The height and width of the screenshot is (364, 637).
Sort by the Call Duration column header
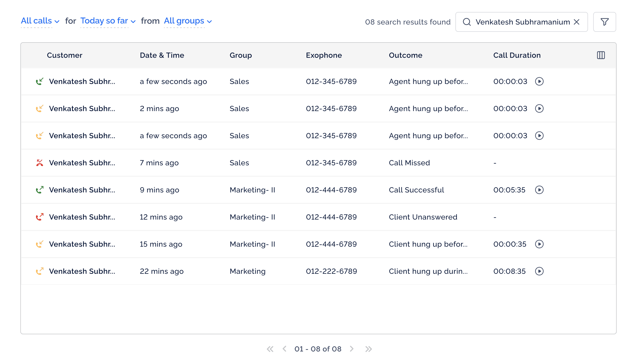coord(517,55)
